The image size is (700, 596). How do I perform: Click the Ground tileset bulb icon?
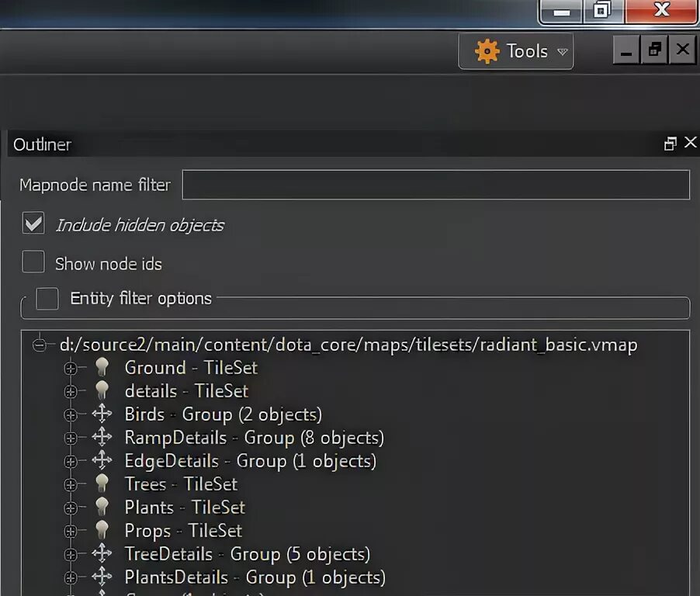102,367
